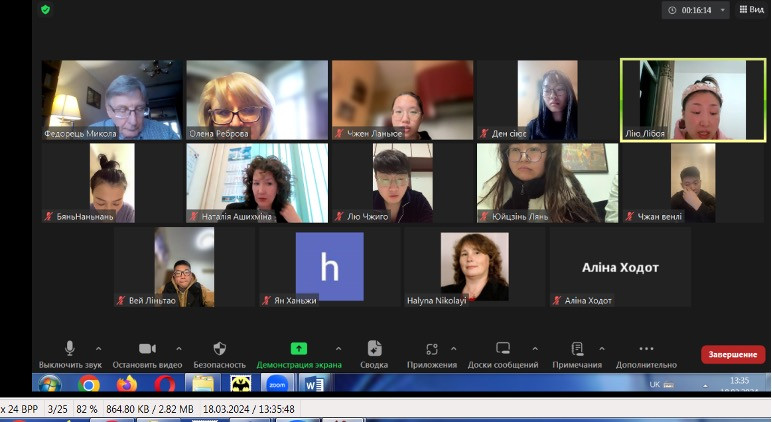Click muted mic icon beside Ден сіює
Screen dimensions: 772x422
[x=484, y=133]
